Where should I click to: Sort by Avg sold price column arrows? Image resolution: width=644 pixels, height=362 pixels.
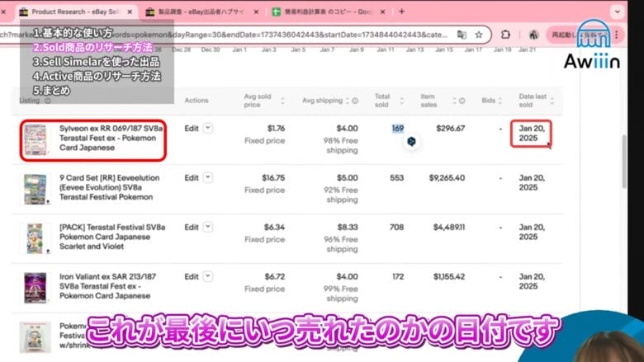[282, 101]
